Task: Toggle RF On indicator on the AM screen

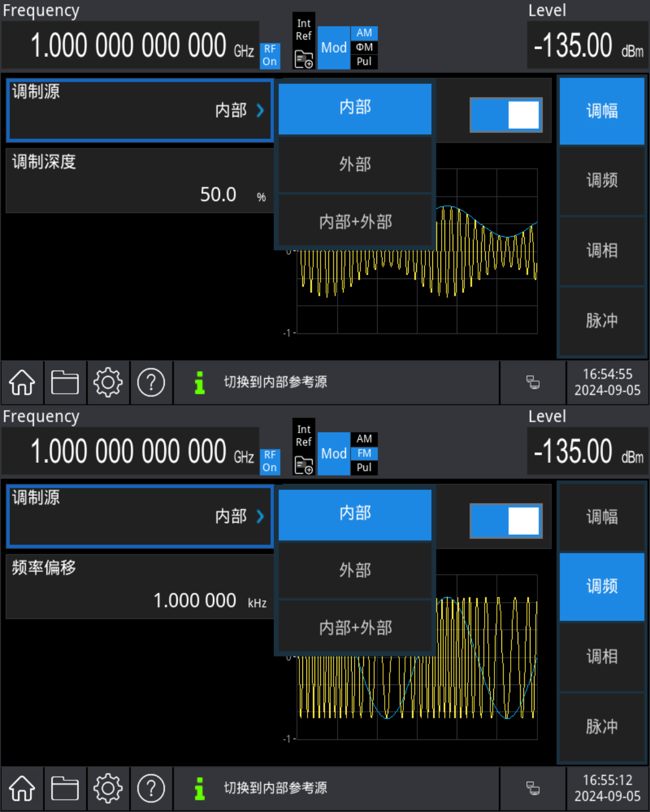Action: (270, 56)
